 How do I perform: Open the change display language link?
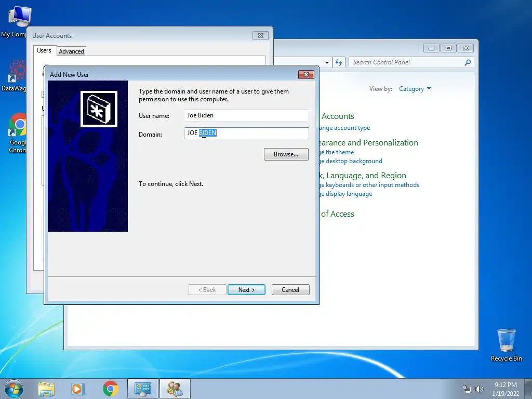[x=345, y=194]
